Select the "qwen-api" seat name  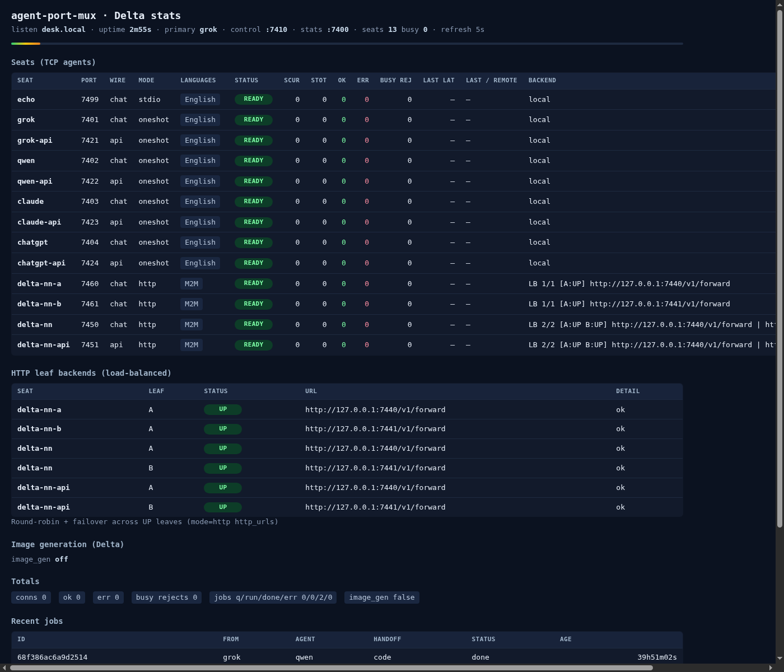pos(35,181)
